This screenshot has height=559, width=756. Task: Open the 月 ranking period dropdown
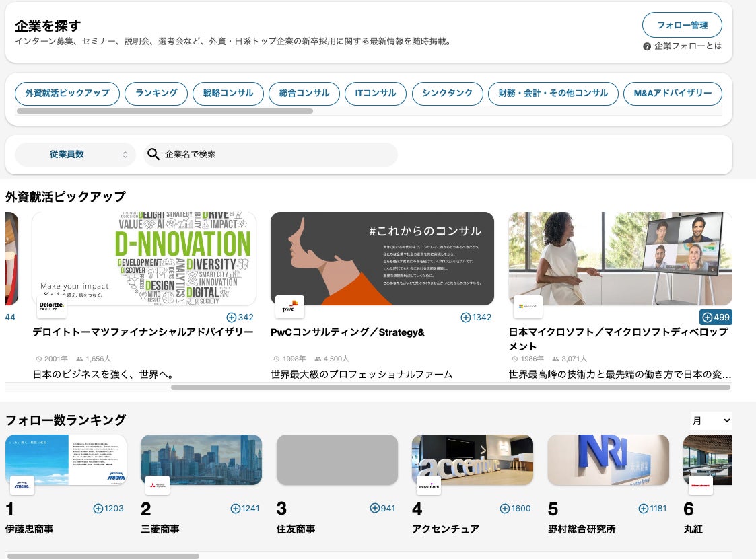tap(711, 420)
